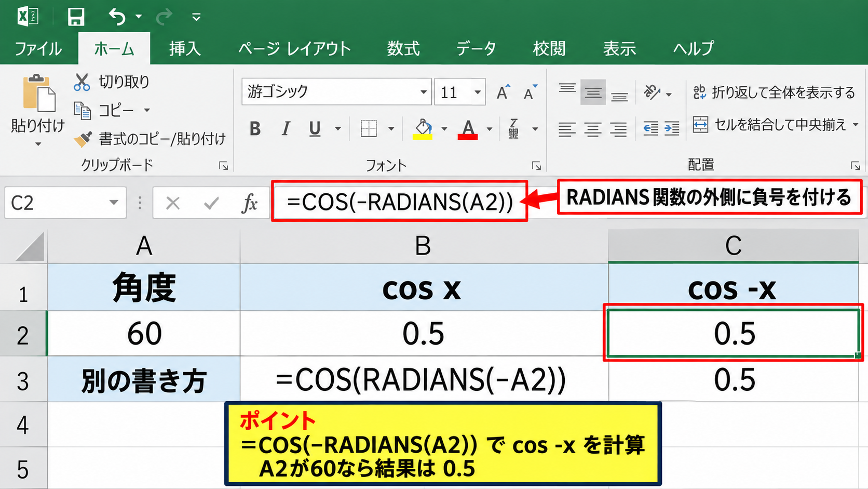The width and height of the screenshot is (868, 489).
Task: Toggle Bold formatting
Action: pos(255,128)
